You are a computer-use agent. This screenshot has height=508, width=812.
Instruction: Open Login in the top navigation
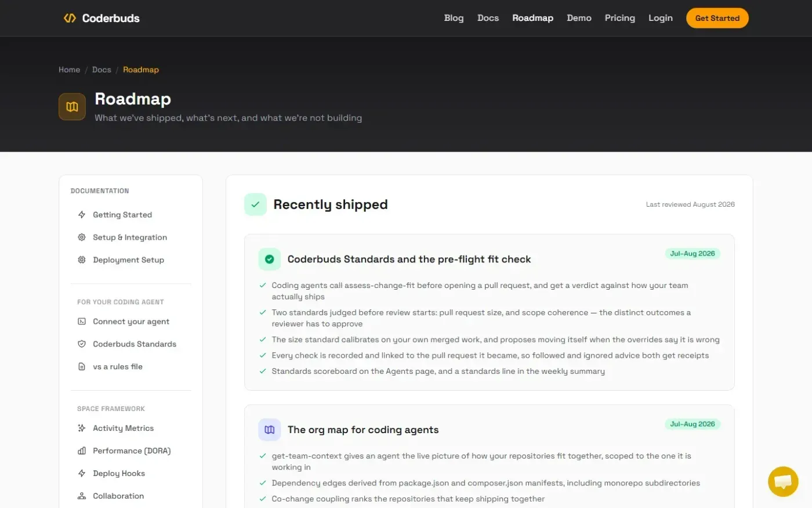tap(660, 18)
